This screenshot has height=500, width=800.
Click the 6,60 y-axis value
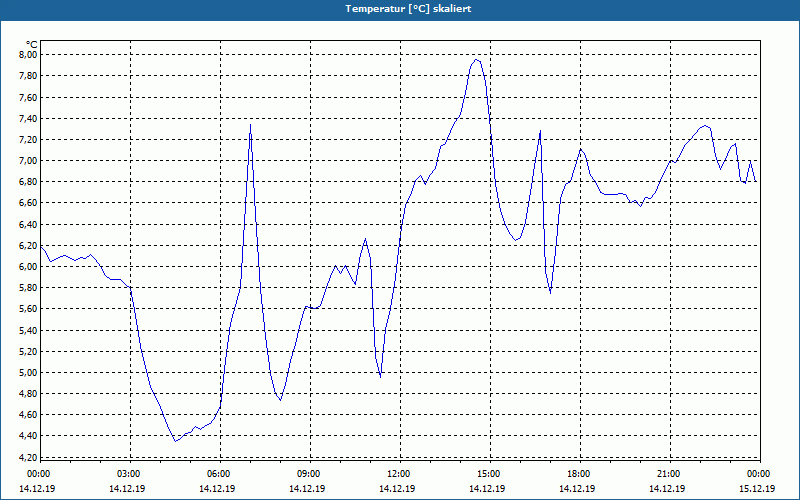click(28, 203)
